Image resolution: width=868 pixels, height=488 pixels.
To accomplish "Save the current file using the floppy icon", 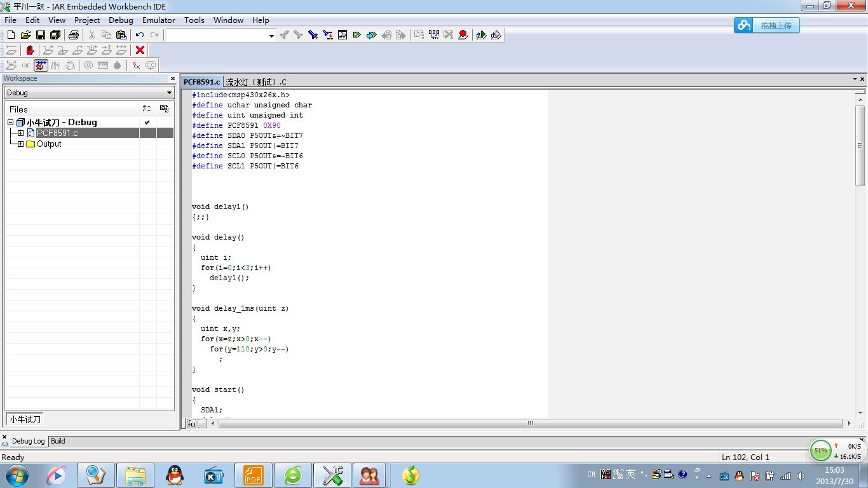I will (40, 35).
